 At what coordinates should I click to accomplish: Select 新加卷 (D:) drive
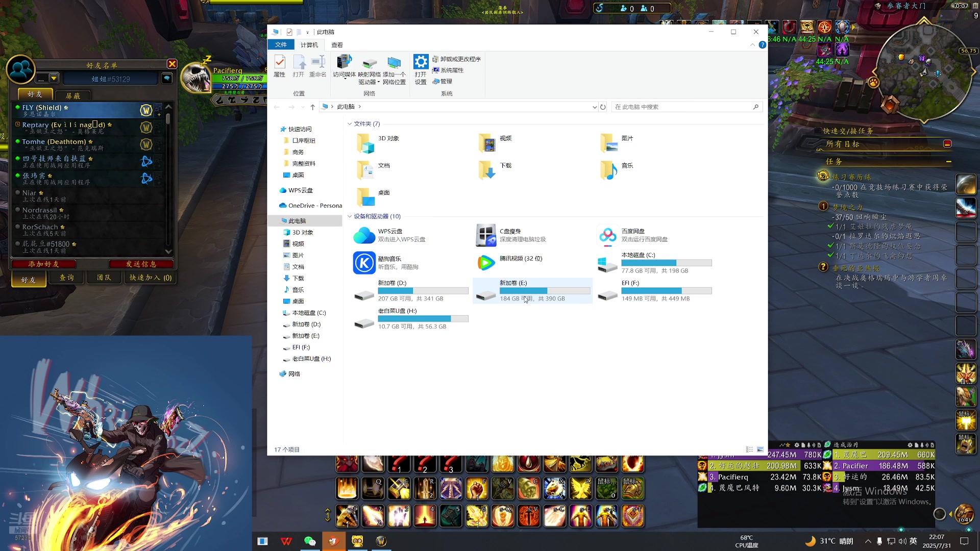[x=411, y=291]
